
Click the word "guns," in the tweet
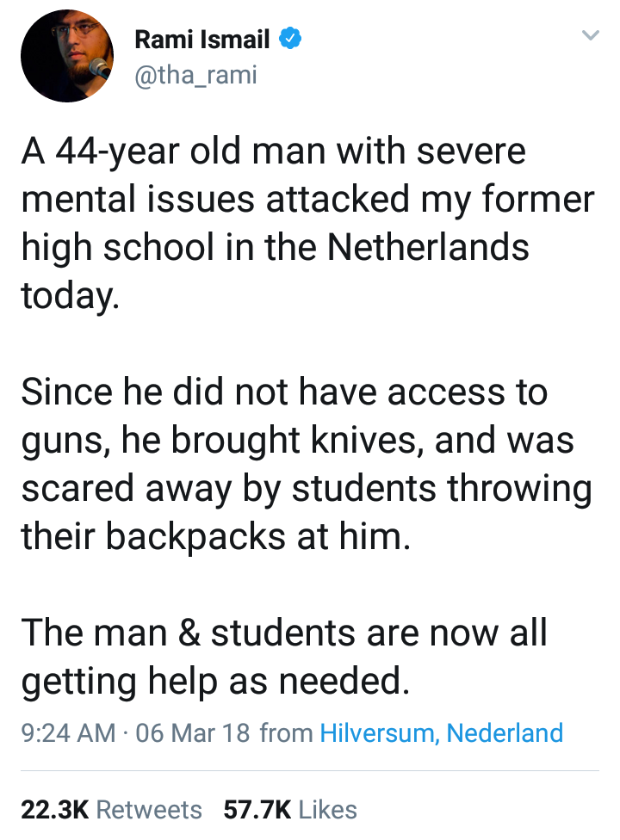65,441
